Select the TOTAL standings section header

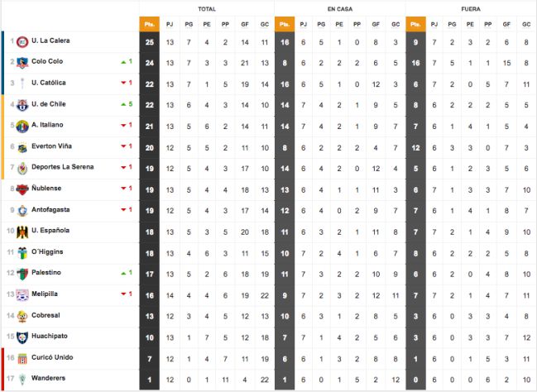[207, 7]
